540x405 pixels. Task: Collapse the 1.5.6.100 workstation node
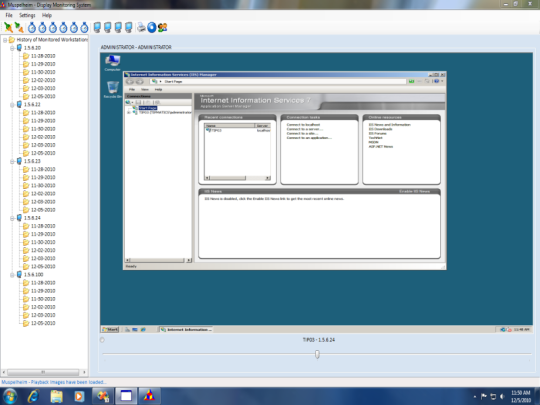pyautogui.click(x=12, y=275)
